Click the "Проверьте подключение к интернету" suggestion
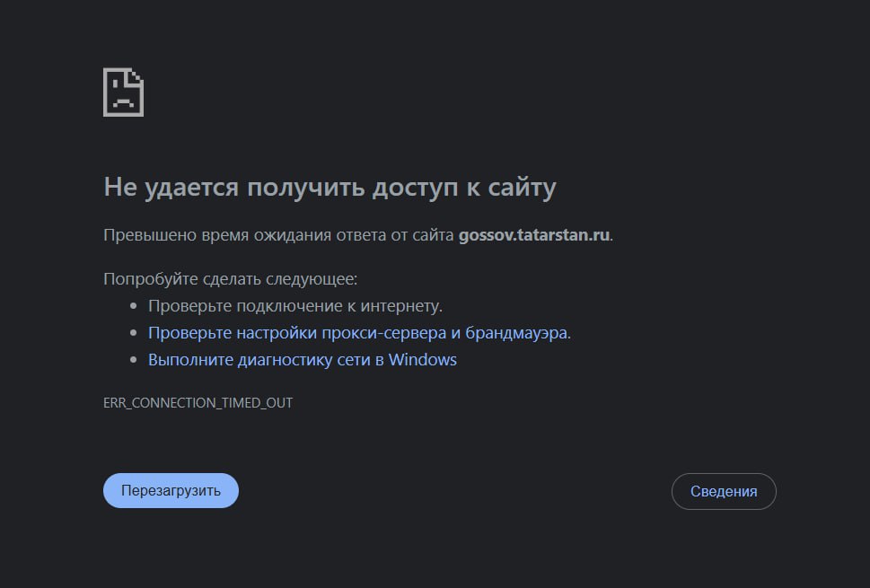This screenshot has width=870, height=588. coord(294,306)
